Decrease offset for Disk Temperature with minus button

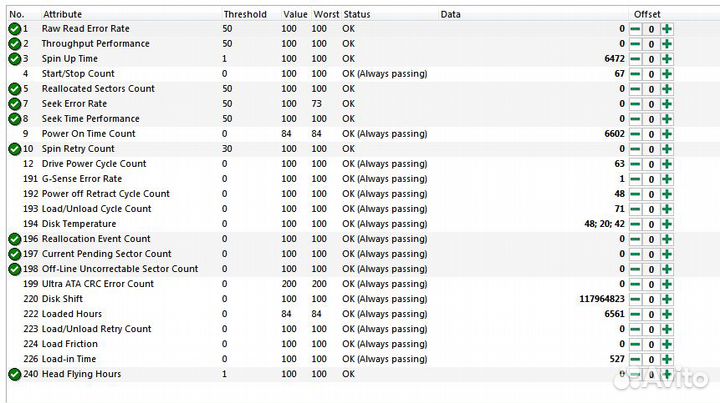coord(635,224)
